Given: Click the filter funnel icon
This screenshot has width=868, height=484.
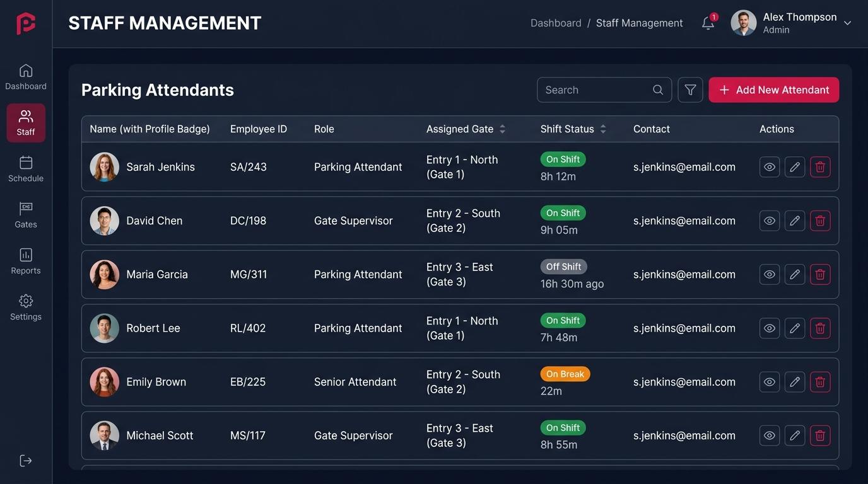Looking at the screenshot, I should [x=690, y=90].
